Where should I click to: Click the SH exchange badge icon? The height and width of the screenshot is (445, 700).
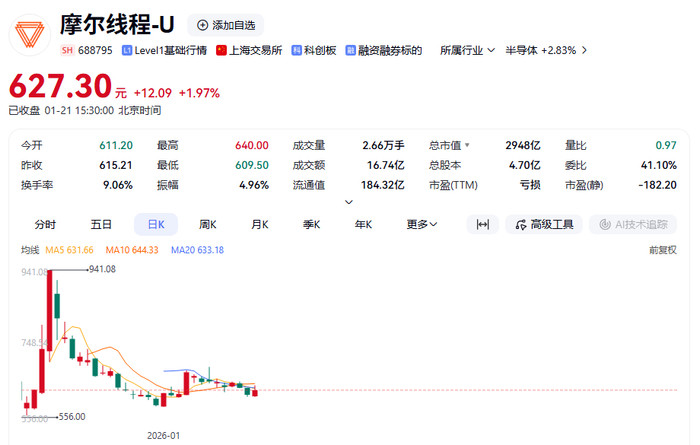point(67,50)
